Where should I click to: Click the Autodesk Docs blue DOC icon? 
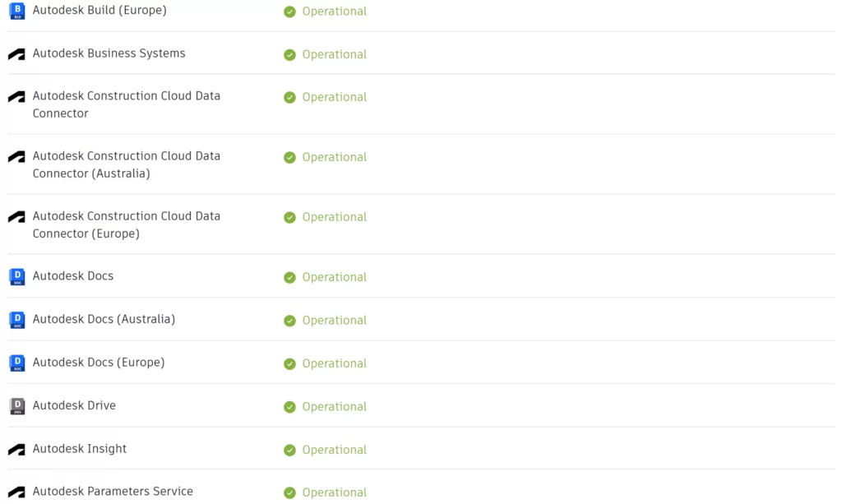(16, 276)
